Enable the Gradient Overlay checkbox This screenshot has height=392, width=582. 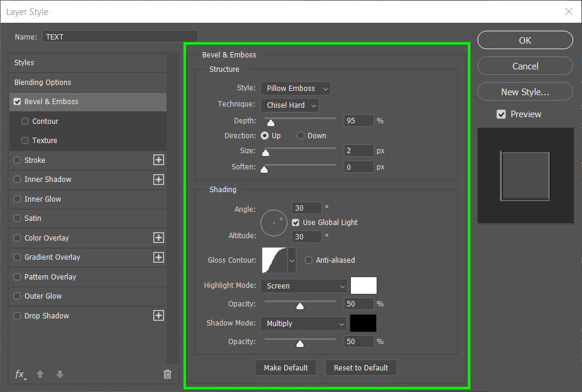pyautogui.click(x=17, y=257)
